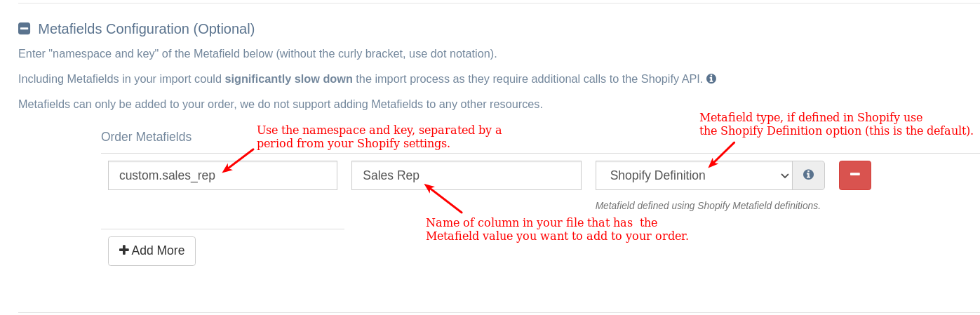Image resolution: width=980 pixels, height=315 pixels.
Task: Open the Shopify Definition type dropdown
Action: (x=694, y=175)
